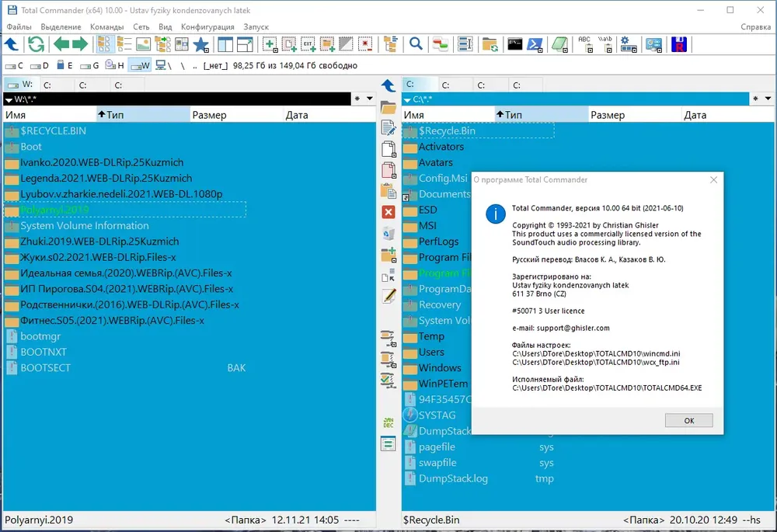Toggle the brief view mode button
Image resolution: width=777 pixels, height=532 pixels.
[x=103, y=44]
